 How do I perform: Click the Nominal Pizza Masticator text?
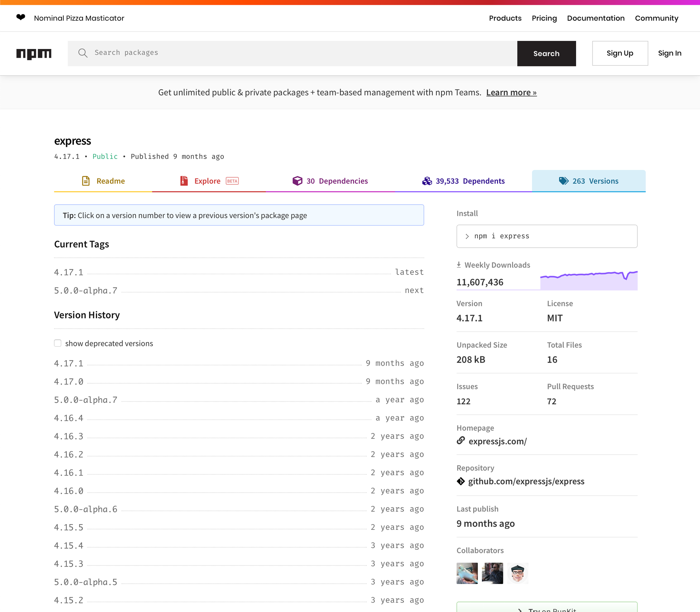coord(79,18)
